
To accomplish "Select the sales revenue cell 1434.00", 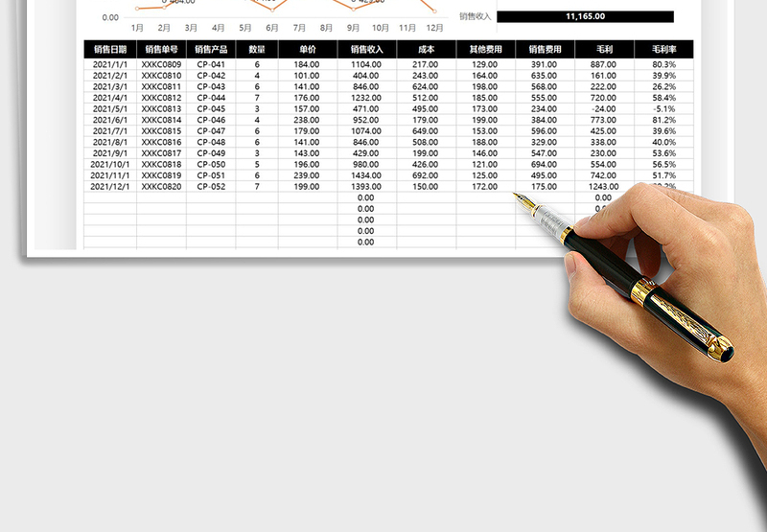I will [366, 175].
